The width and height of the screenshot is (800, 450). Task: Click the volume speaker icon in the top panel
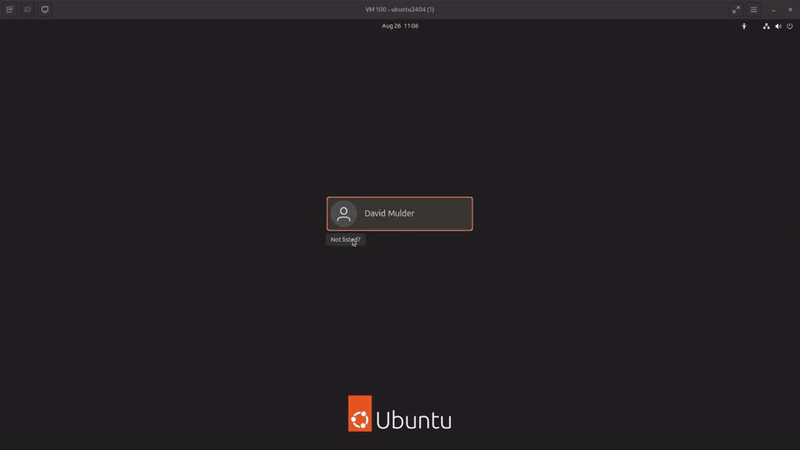778,26
